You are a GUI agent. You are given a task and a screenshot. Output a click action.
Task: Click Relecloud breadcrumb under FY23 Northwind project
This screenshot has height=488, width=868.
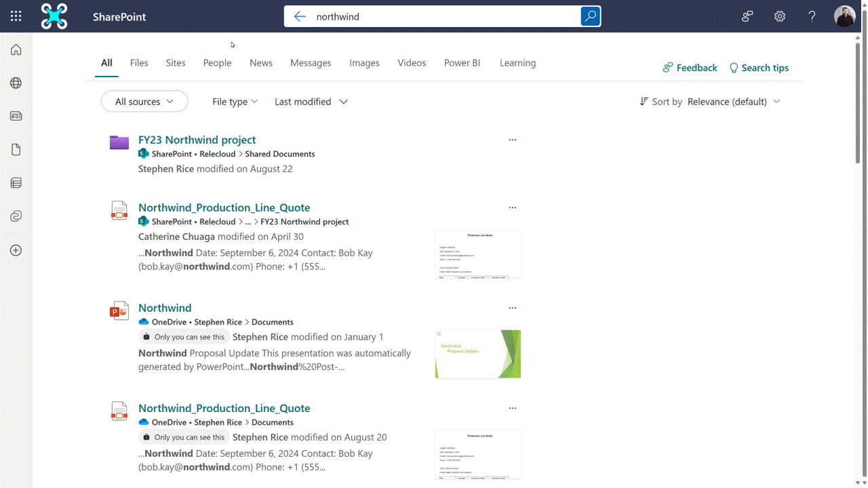coord(217,154)
